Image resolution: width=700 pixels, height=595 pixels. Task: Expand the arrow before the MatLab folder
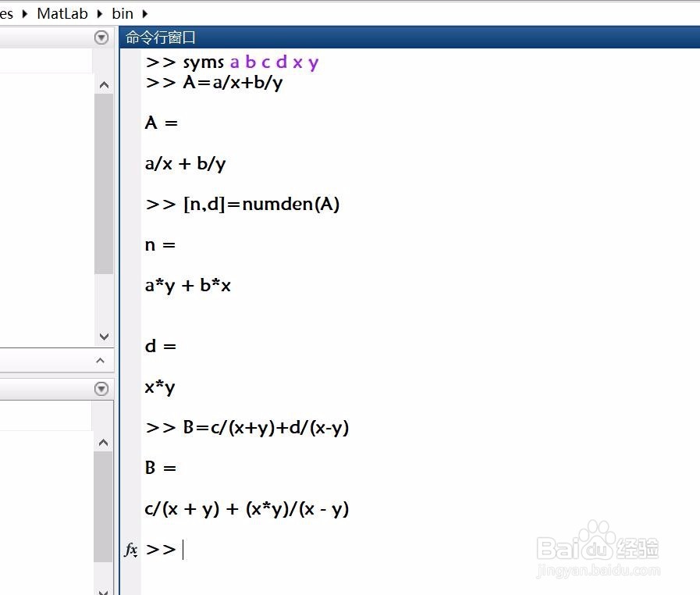[x=24, y=14]
